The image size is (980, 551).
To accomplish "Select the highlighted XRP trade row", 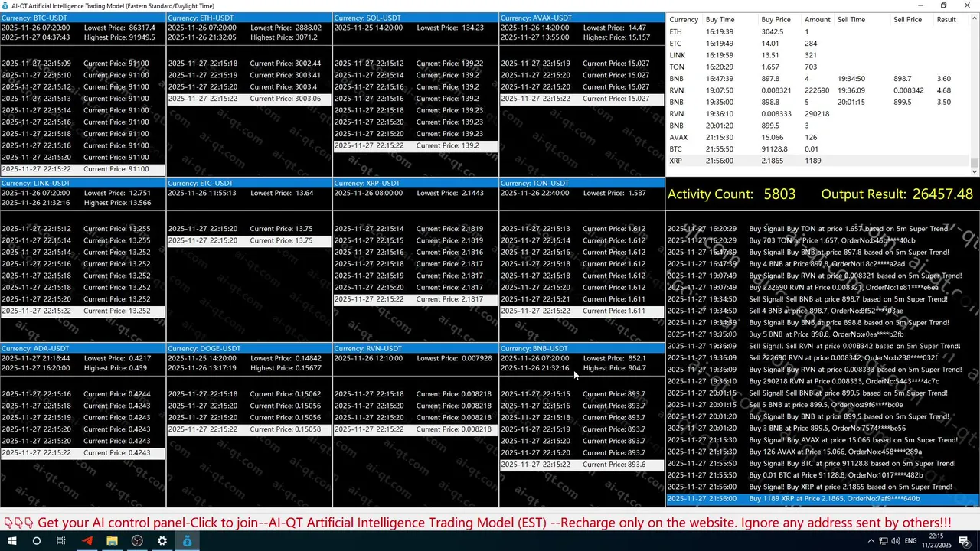I will 818,161.
